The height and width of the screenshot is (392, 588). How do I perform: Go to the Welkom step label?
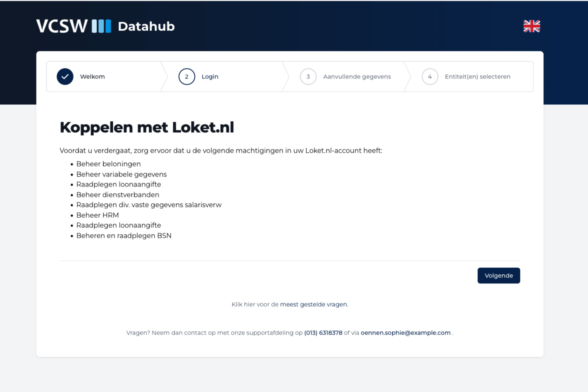click(92, 77)
